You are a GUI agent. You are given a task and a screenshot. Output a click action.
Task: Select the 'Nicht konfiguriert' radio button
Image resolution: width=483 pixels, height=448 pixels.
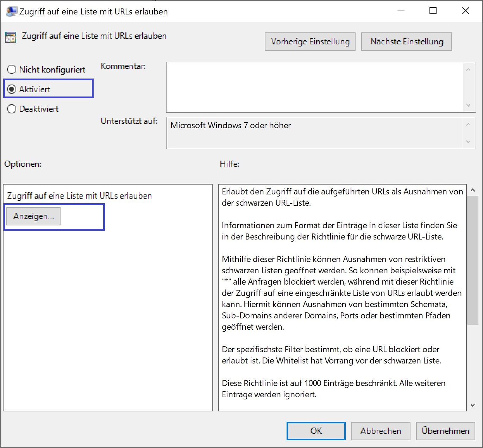(12, 70)
